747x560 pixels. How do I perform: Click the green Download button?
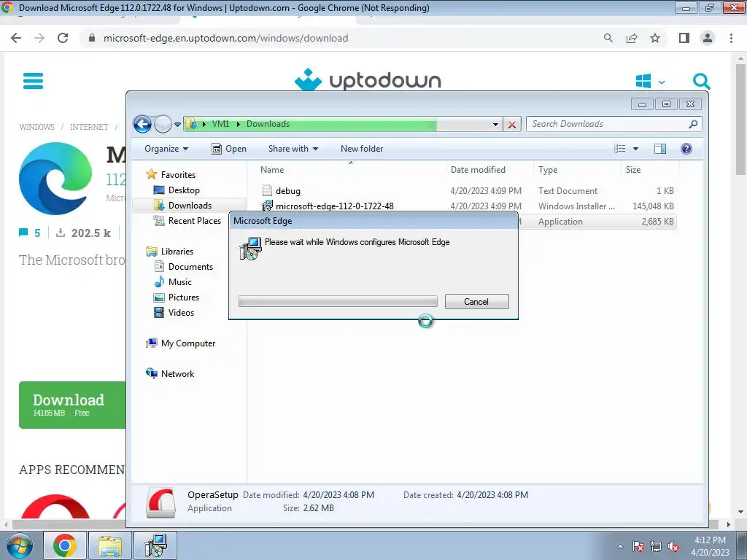pos(72,405)
